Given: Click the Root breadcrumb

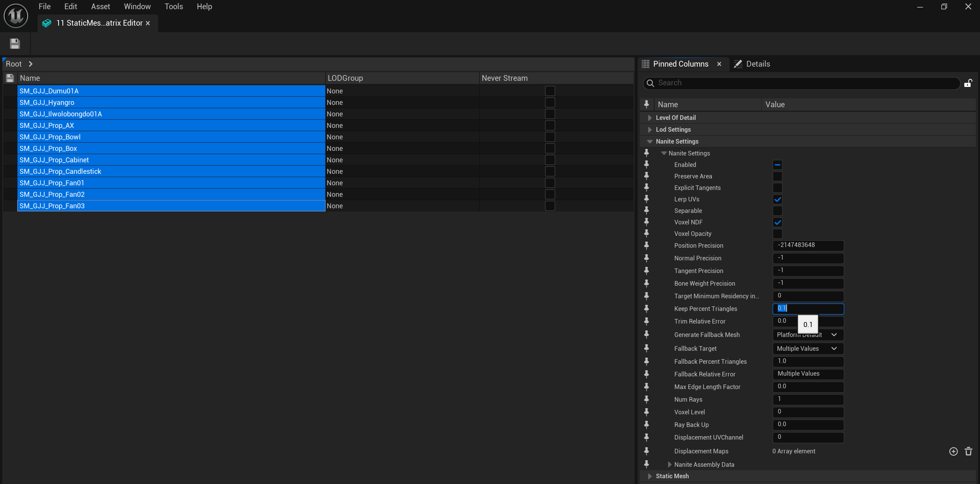Looking at the screenshot, I should click(x=14, y=64).
